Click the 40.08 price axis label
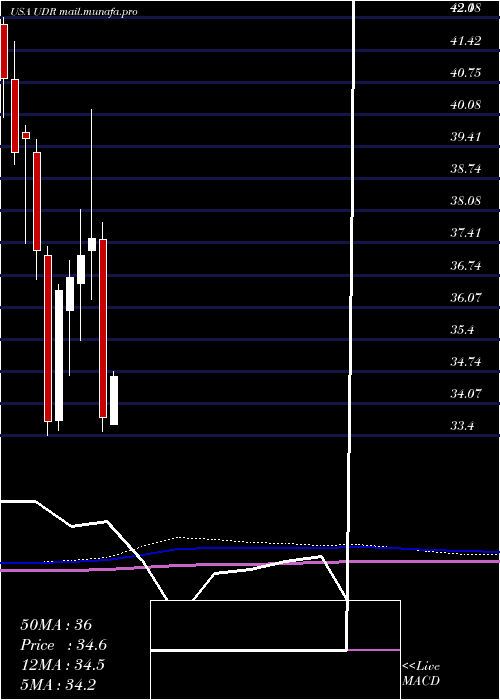The width and height of the screenshot is (500, 700). click(x=466, y=105)
